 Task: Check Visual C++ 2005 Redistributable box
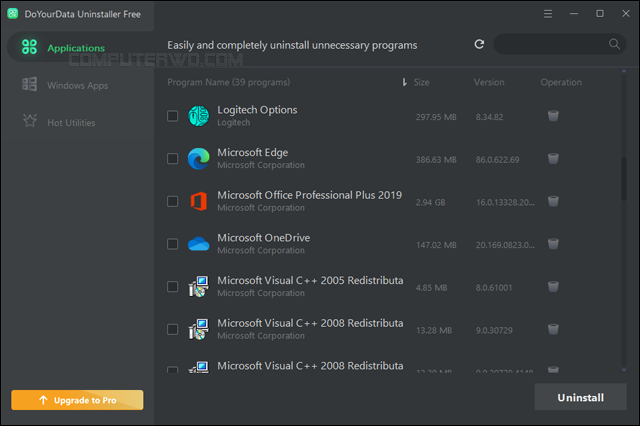point(173,286)
